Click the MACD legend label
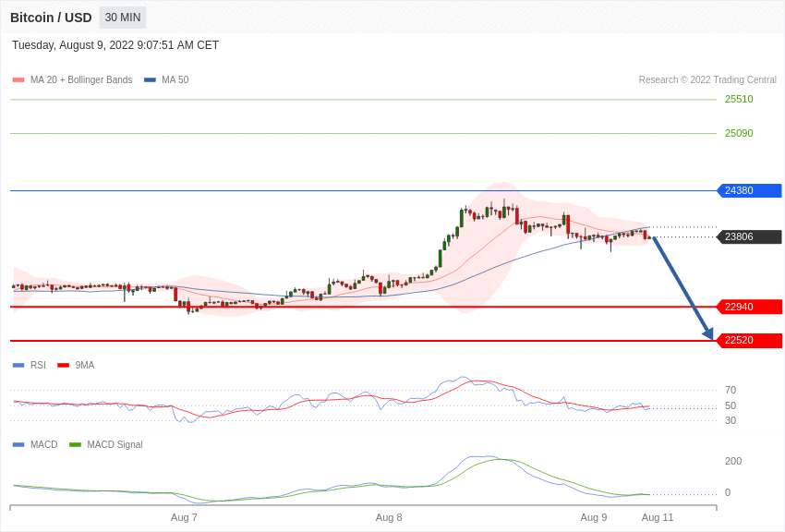The width and height of the screenshot is (785, 532). click(44, 444)
